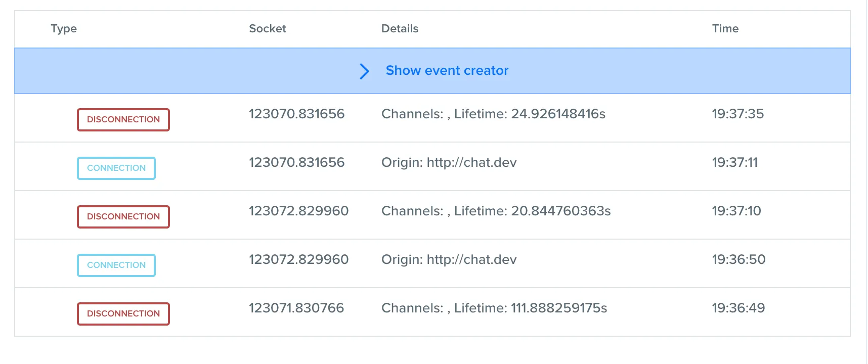Click the Type column header
868x364 pixels.
(x=64, y=29)
